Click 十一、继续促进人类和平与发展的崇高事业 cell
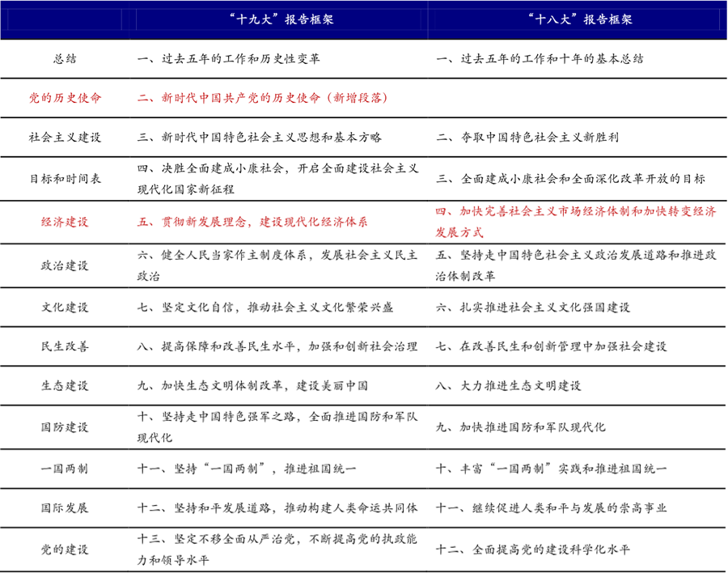The image size is (728, 573). pyautogui.click(x=551, y=508)
